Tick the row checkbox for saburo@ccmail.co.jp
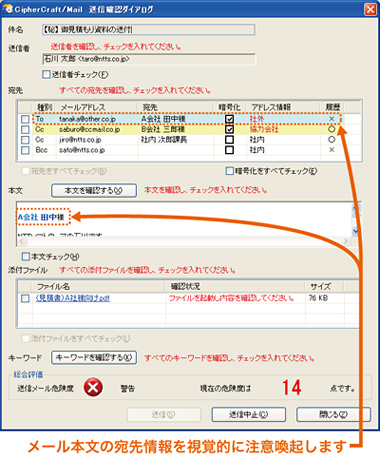The image size is (380, 456). coord(25,129)
